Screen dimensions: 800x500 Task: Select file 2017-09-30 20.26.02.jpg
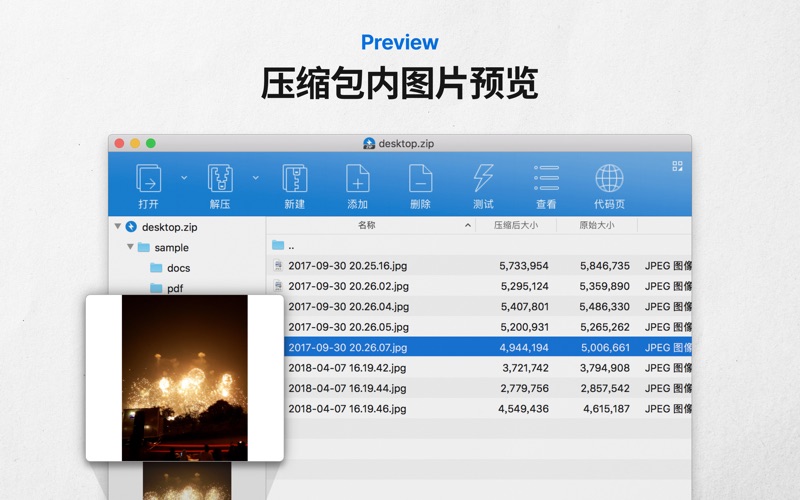pos(348,286)
